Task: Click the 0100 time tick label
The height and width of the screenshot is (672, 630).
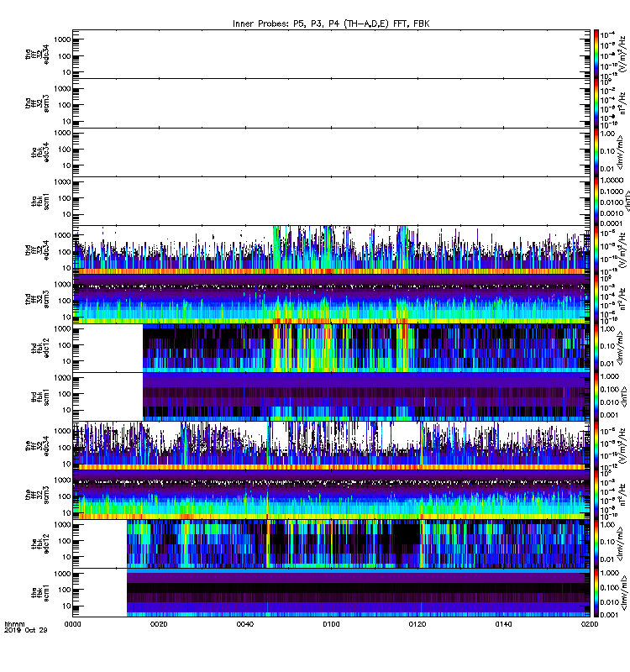Action: tap(331, 624)
